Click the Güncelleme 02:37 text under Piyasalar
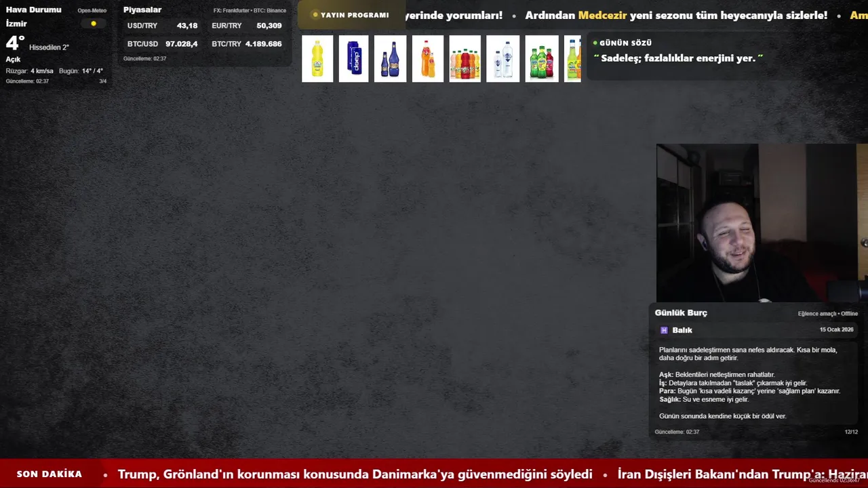The width and height of the screenshot is (868, 488). pos(144,58)
